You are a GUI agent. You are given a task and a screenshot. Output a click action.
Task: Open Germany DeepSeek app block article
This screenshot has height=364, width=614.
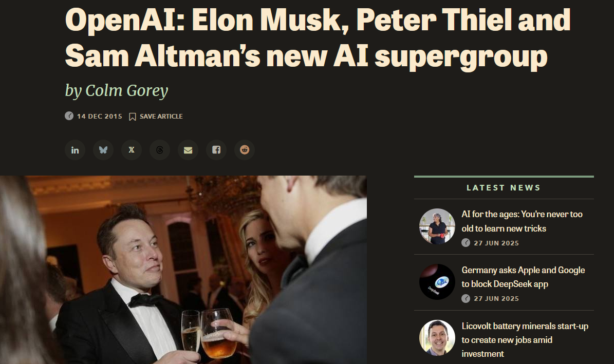pos(523,277)
